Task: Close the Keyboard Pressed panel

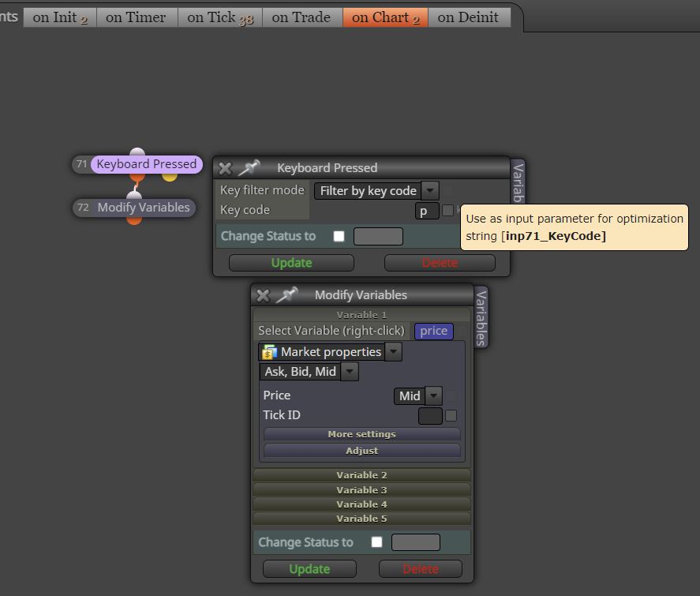Action: coord(225,168)
